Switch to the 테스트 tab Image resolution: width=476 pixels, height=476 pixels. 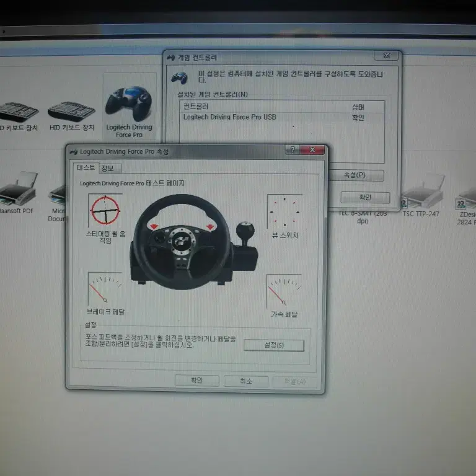(x=86, y=167)
